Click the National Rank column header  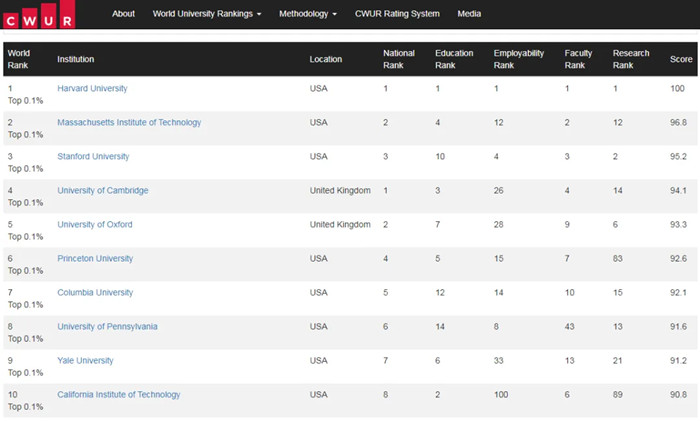click(399, 59)
